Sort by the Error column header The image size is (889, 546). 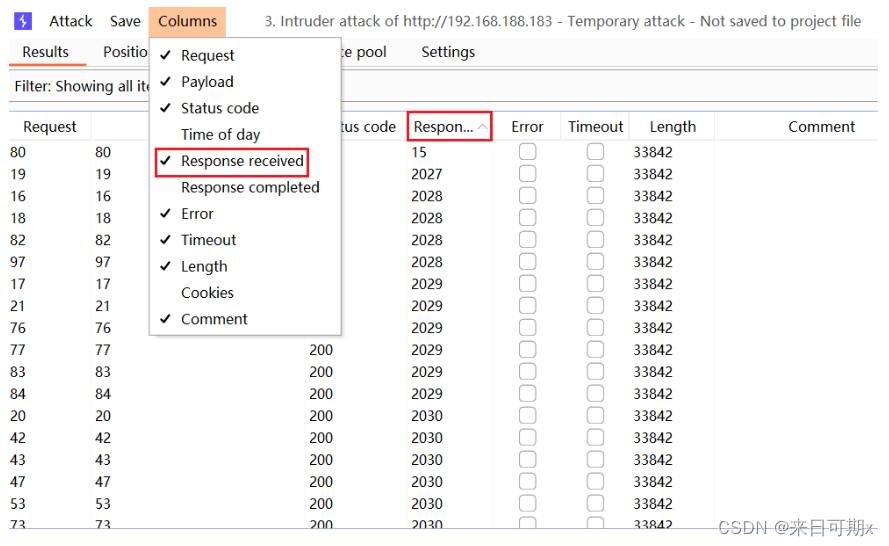[x=527, y=126]
